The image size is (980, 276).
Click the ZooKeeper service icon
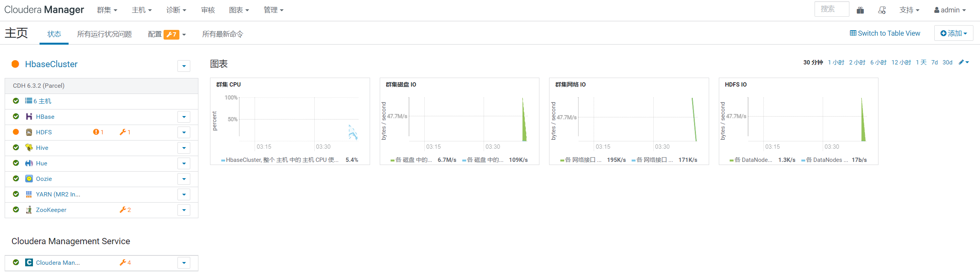pos(29,210)
